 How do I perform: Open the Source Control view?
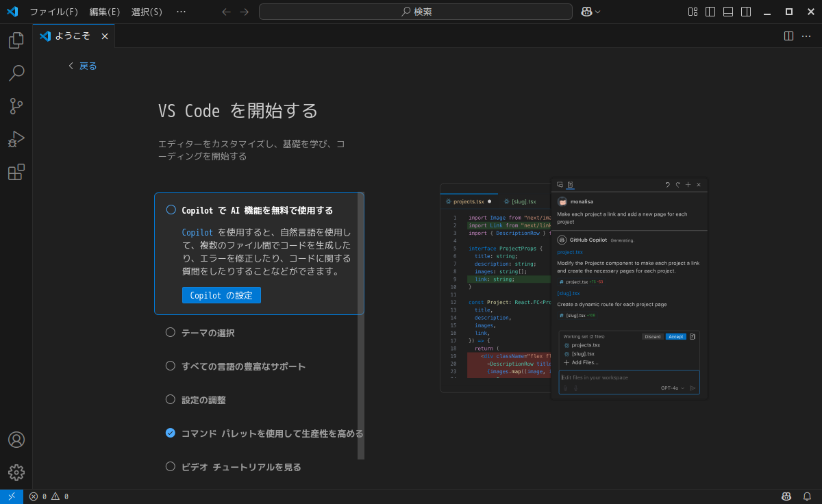pyautogui.click(x=16, y=106)
